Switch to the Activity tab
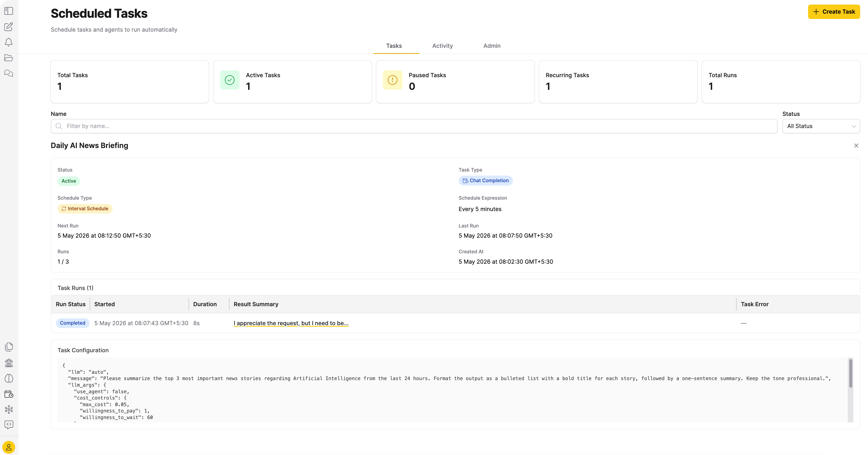 click(x=442, y=46)
